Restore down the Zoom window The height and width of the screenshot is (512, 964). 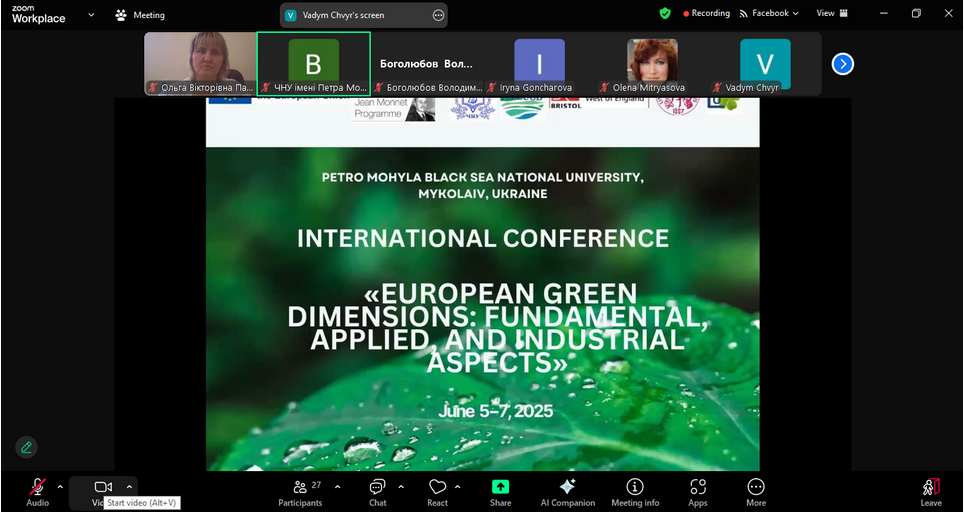(x=916, y=13)
